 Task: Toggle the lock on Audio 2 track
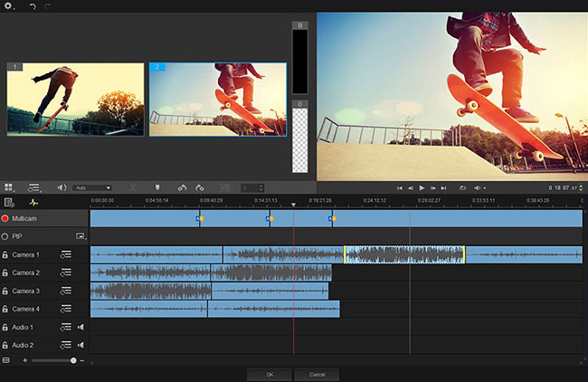(5, 346)
